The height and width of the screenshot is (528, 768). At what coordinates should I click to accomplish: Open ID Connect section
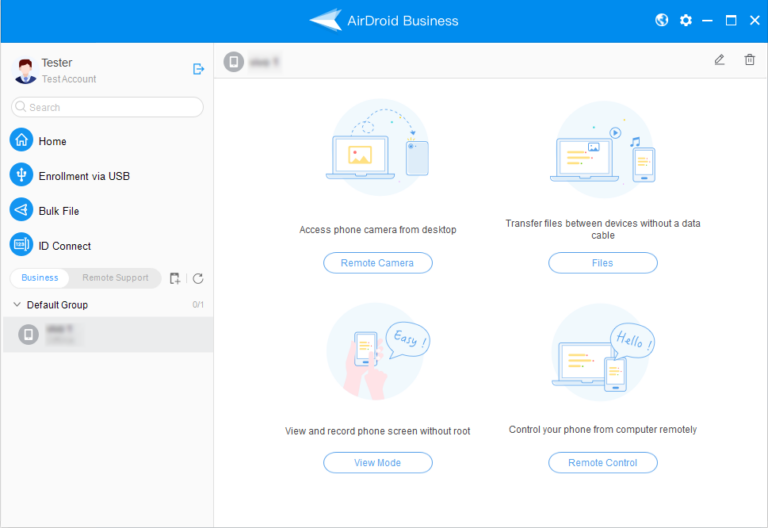click(x=65, y=246)
